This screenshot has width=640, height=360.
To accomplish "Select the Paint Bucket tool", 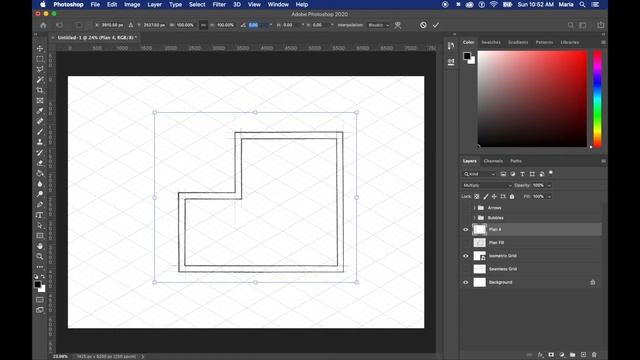I will click(x=40, y=173).
